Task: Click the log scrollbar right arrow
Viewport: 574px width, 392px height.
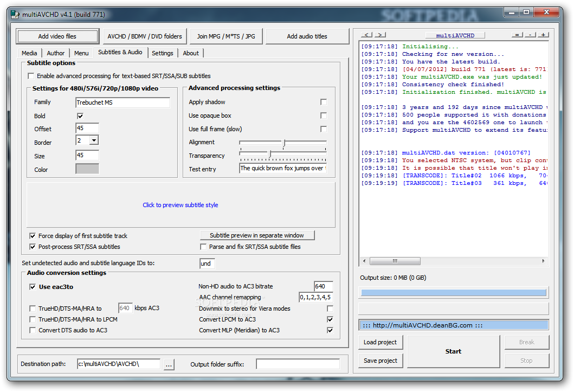Action: [x=543, y=261]
